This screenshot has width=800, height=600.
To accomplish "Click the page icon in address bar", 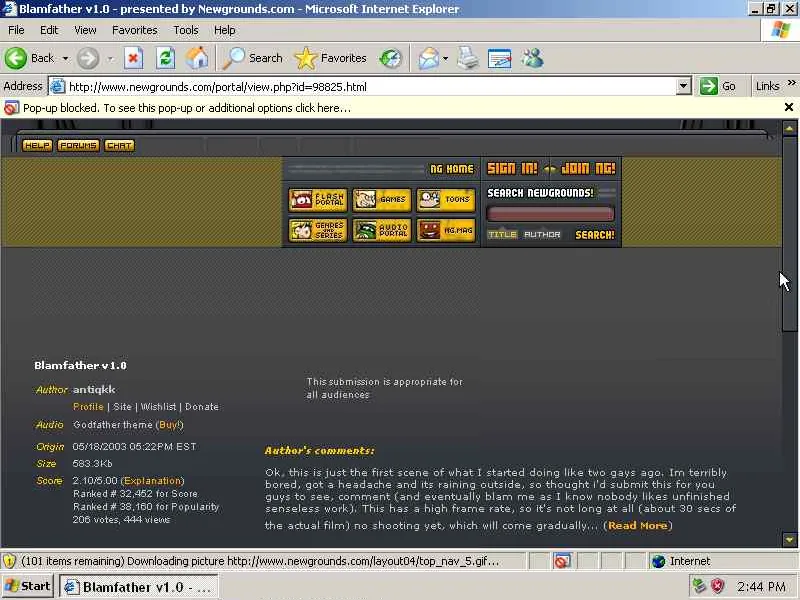I will point(58,87).
